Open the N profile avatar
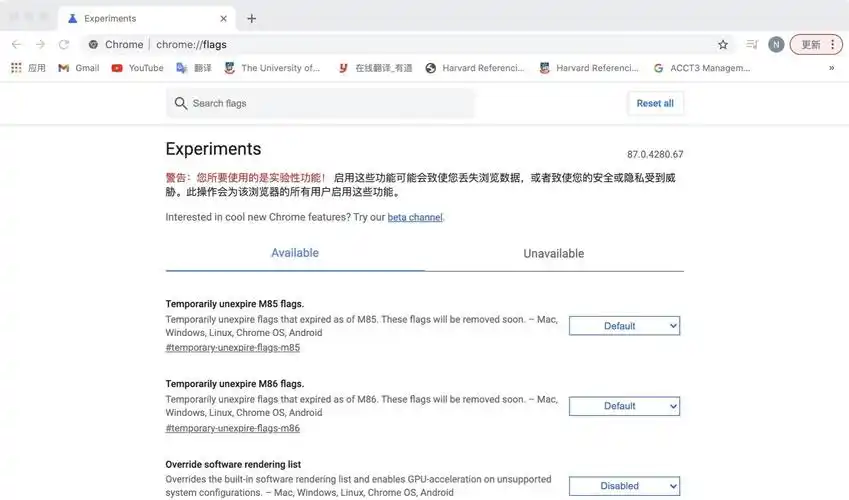This screenshot has height=500, width=849. [776, 44]
